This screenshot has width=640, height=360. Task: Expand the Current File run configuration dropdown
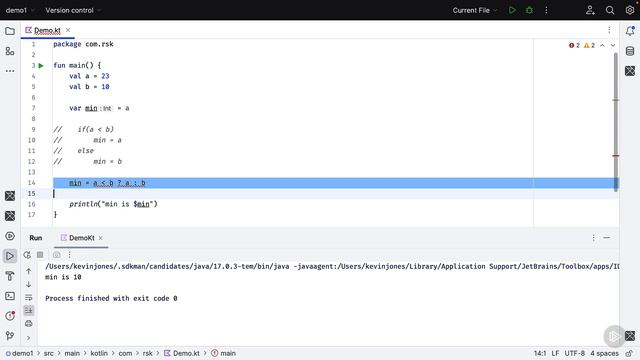point(475,10)
